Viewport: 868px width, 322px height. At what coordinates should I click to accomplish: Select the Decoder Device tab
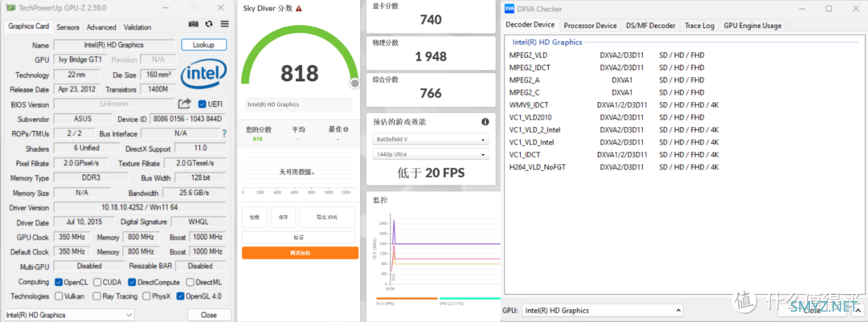point(530,25)
